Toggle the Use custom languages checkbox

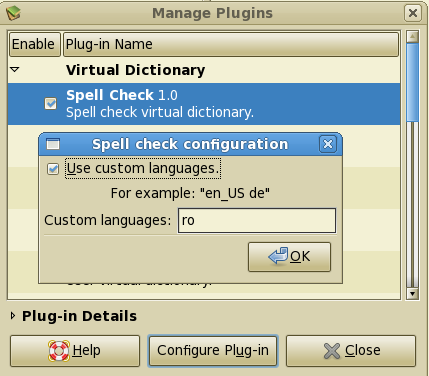point(53,169)
